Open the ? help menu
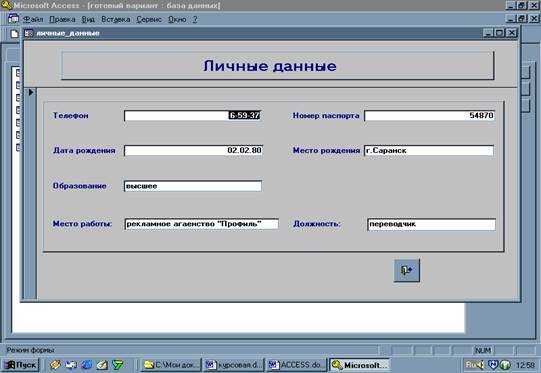541x373 pixels. click(x=195, y=19)
